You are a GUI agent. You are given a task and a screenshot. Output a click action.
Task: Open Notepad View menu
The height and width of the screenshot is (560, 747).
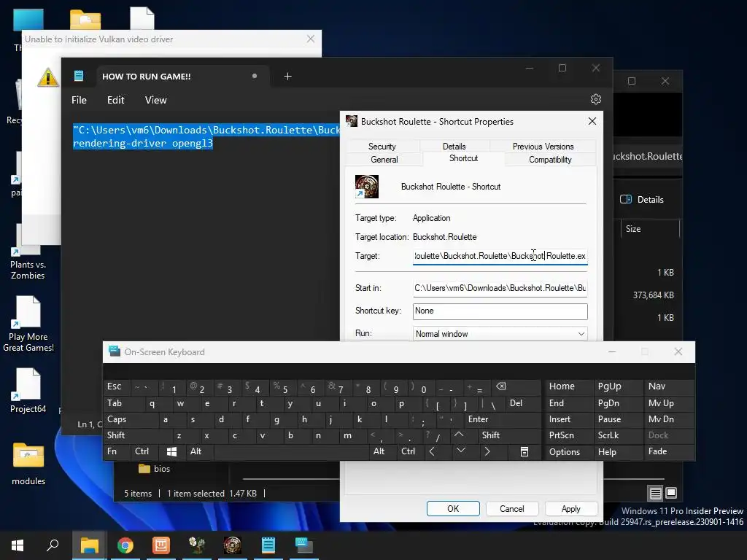(x=156, y=100)
